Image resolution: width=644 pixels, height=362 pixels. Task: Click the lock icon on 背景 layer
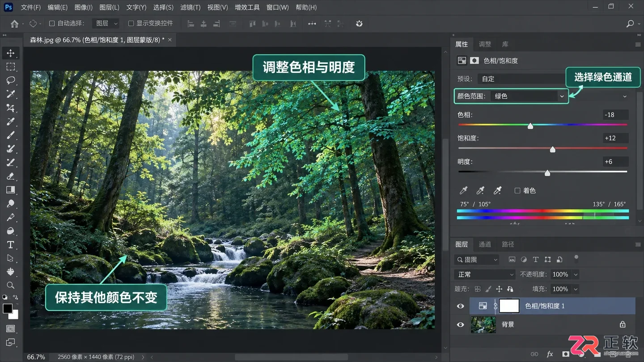tap(622, 324)
